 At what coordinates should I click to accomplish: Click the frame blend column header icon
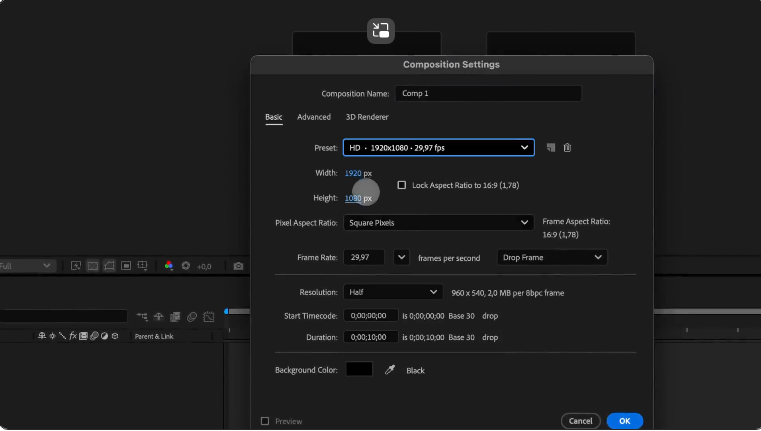(83, 336)
